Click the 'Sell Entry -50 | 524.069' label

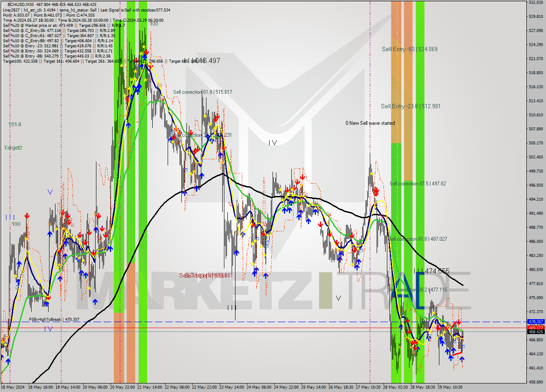coord(409,49)
